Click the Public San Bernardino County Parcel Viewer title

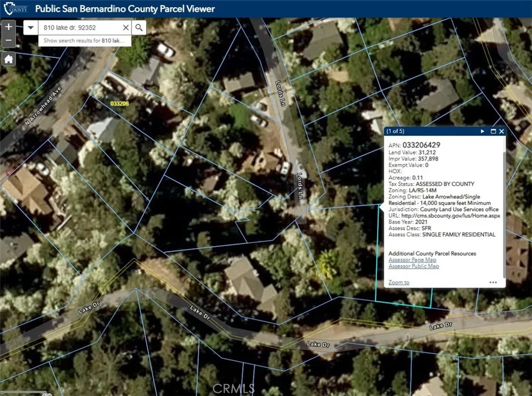tap(125, 9)
